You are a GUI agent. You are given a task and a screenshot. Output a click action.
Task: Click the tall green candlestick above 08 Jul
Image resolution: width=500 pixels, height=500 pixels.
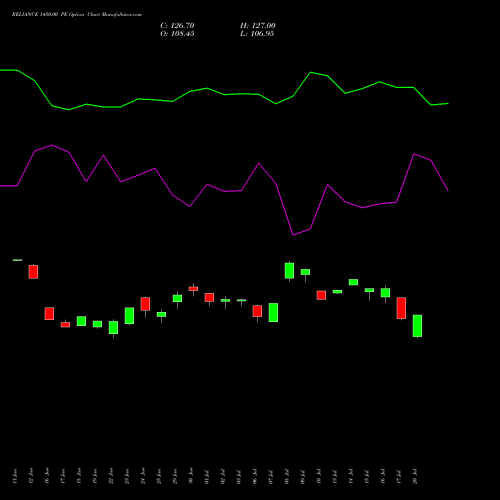coord(289,271)
